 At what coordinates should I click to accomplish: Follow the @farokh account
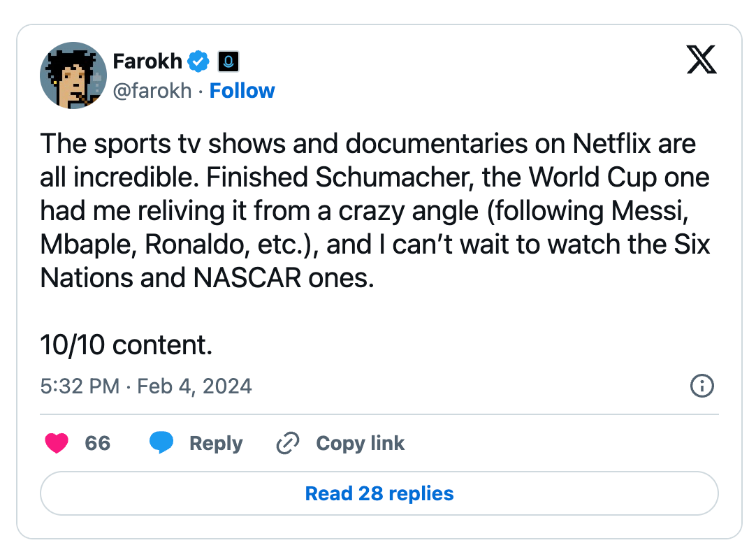tap(242, 91)
